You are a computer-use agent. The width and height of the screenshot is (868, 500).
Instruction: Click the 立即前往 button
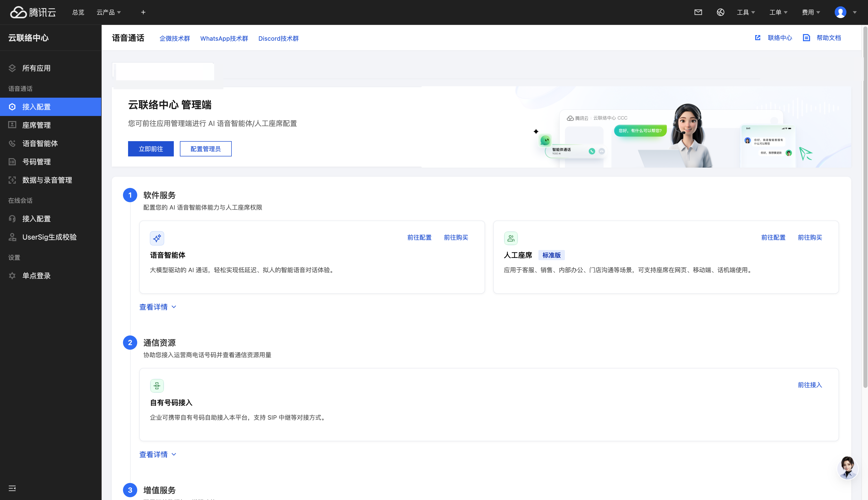[151, 149]
